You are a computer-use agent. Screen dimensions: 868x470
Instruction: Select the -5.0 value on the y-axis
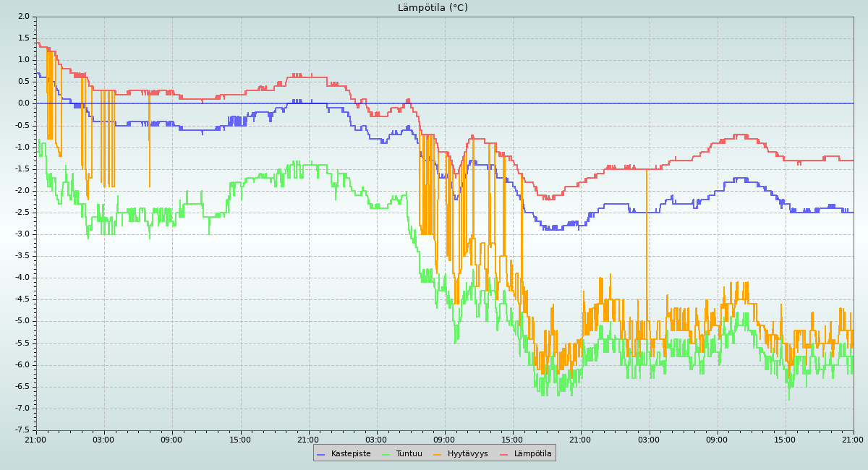pos(22,321)
